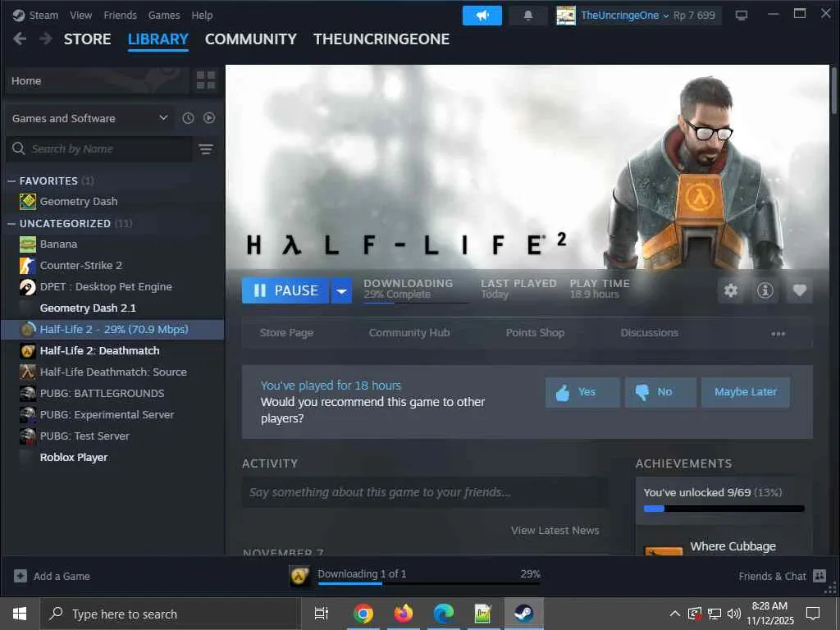The height and width of the screenshot is (630, 840).
Task: Click the achievements 9/69 progress bar
Action: [724, 509]
